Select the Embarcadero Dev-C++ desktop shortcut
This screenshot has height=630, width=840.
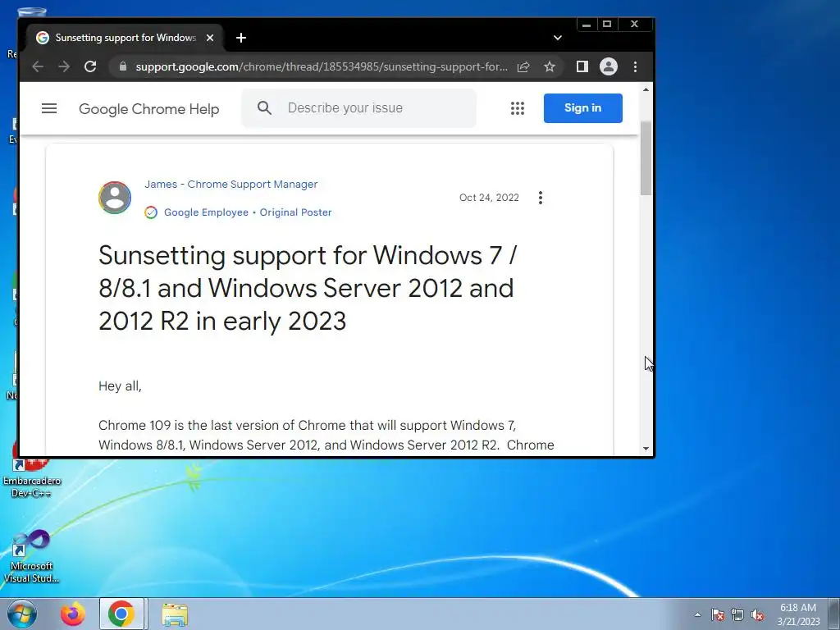pyautogui.click(x=32, y=468)
